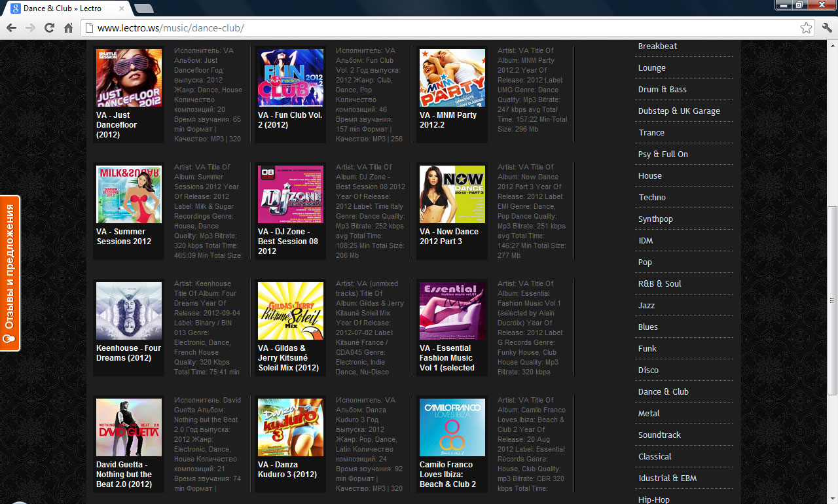Select the Trance genre
The image size is (838, 504).
pyautogui.click(x=651, y=133)
